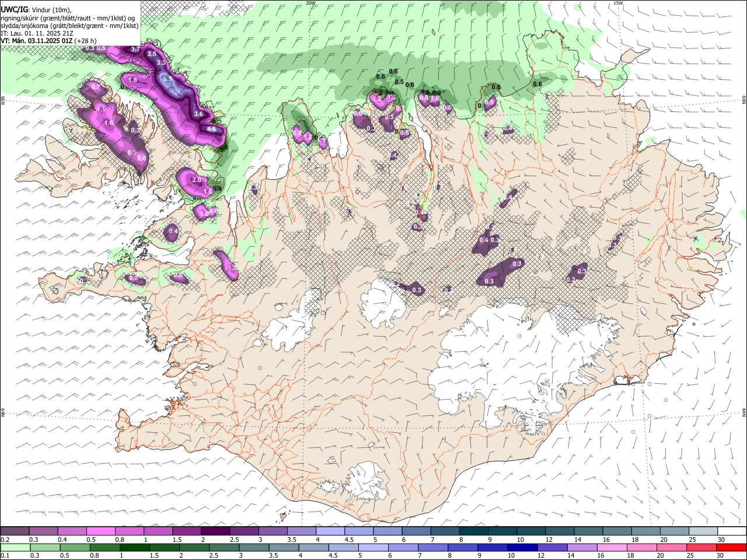Viewport: 747px width, 560px height.
Task: Click the 4.5 precipitation value on the map
Action: [x=211, y=129]
